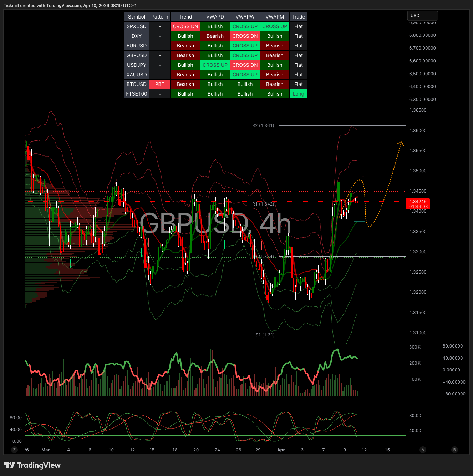Click the Mar marker on time axis
473x476 pixels.
click(46, 450)
